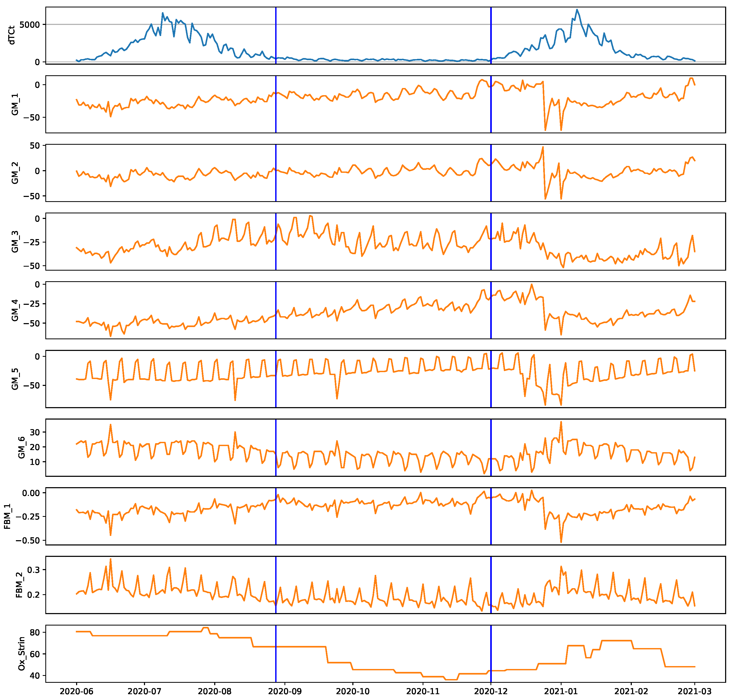Viewport: 732px width, 700px height.
Task: Click the GM_3 y-axis label
Action: click(x=15, y=242)
